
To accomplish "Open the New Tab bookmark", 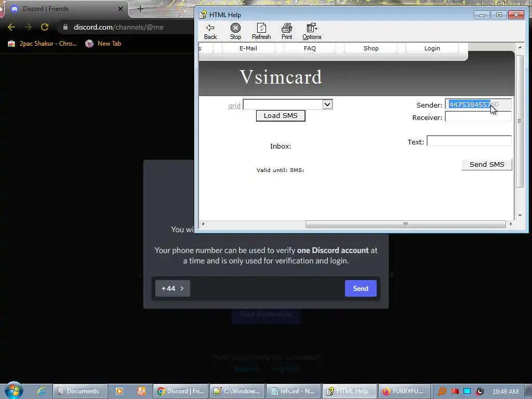I will click(103, 44).
